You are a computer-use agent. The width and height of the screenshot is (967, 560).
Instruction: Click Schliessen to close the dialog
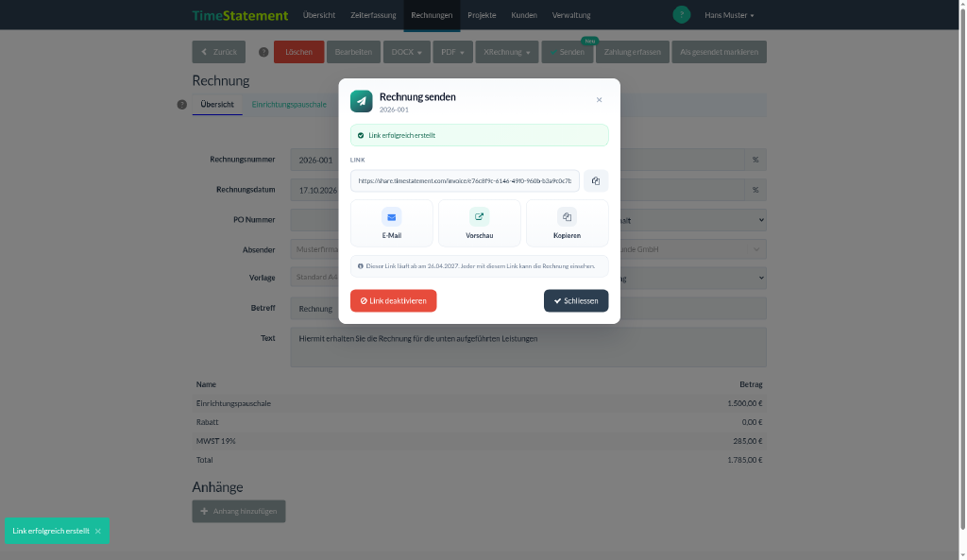576,301
